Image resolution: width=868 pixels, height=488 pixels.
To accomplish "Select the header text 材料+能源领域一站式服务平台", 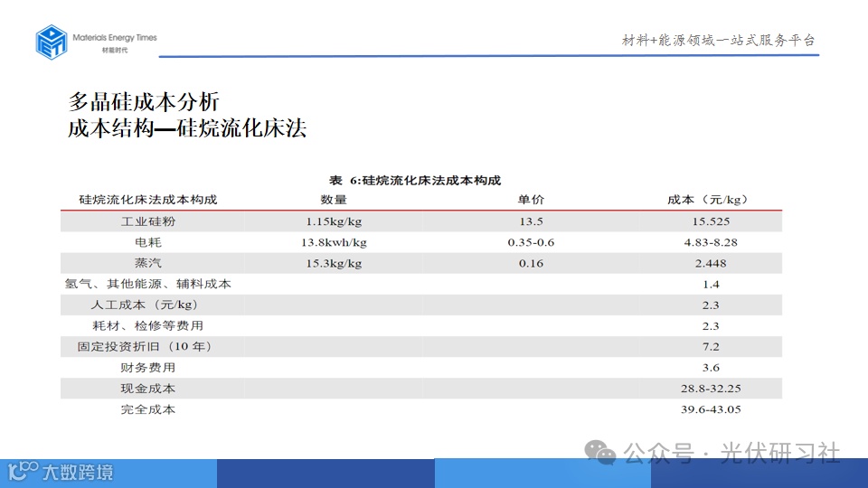I will (x=719, y=40).
